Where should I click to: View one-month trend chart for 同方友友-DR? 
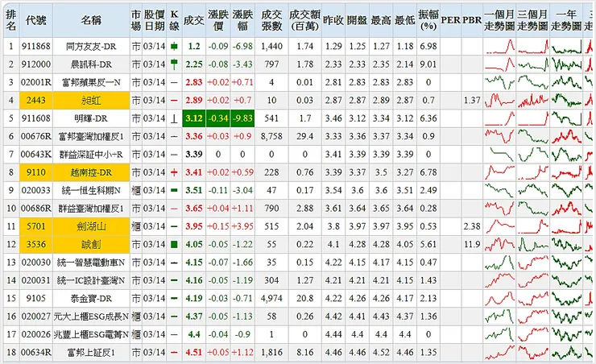(x=499, y=47)
